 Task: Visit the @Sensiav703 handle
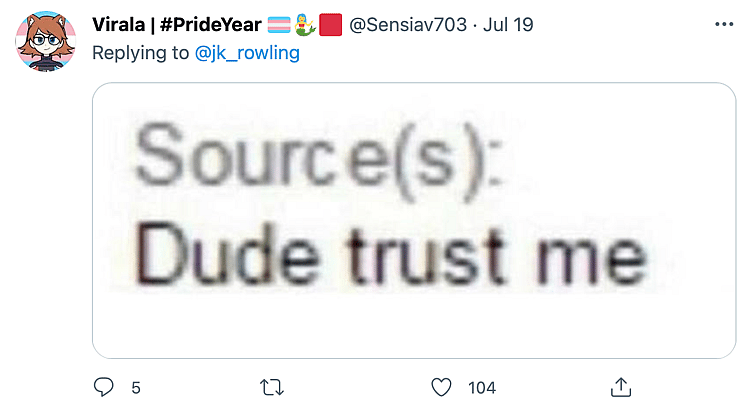point(407,25)
